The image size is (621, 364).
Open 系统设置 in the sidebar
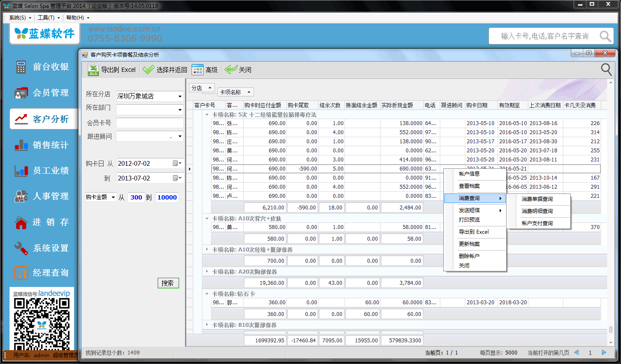tap(42, 248)
